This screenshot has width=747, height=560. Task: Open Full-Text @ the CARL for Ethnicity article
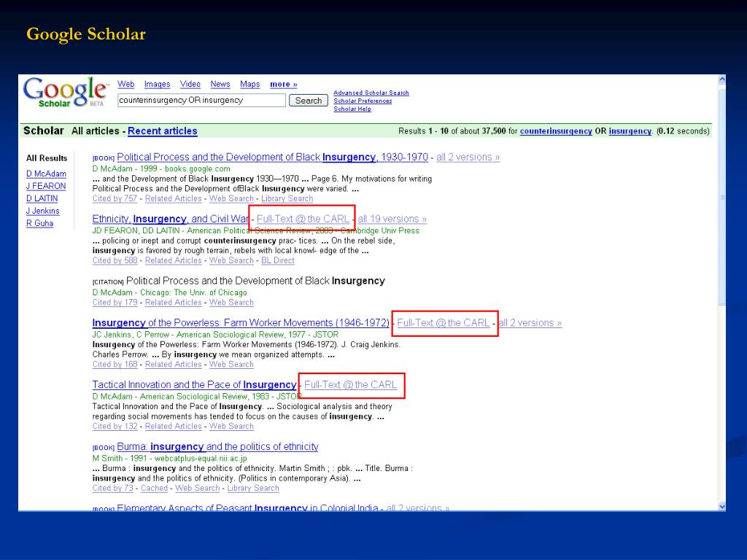coord(303,219)
